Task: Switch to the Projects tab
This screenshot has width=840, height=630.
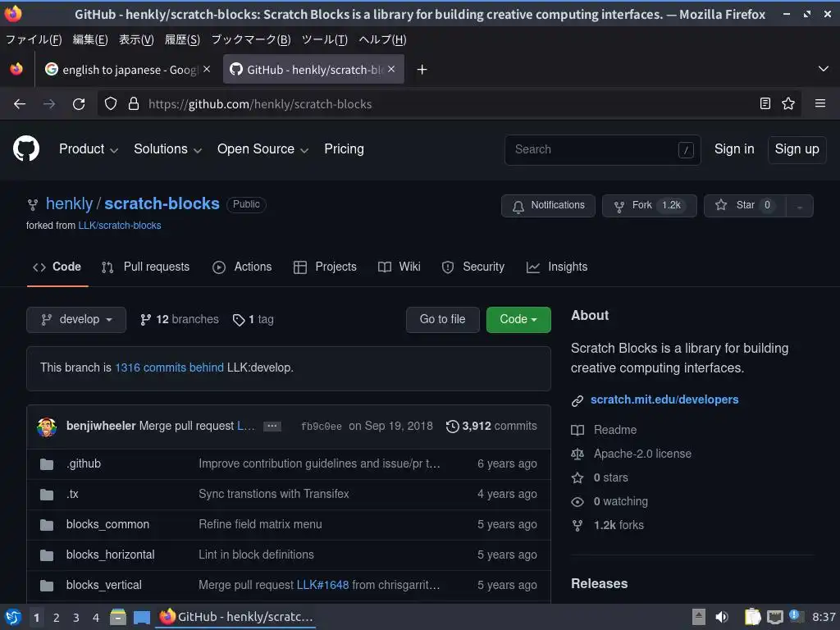Action: [x=325, y=267]
